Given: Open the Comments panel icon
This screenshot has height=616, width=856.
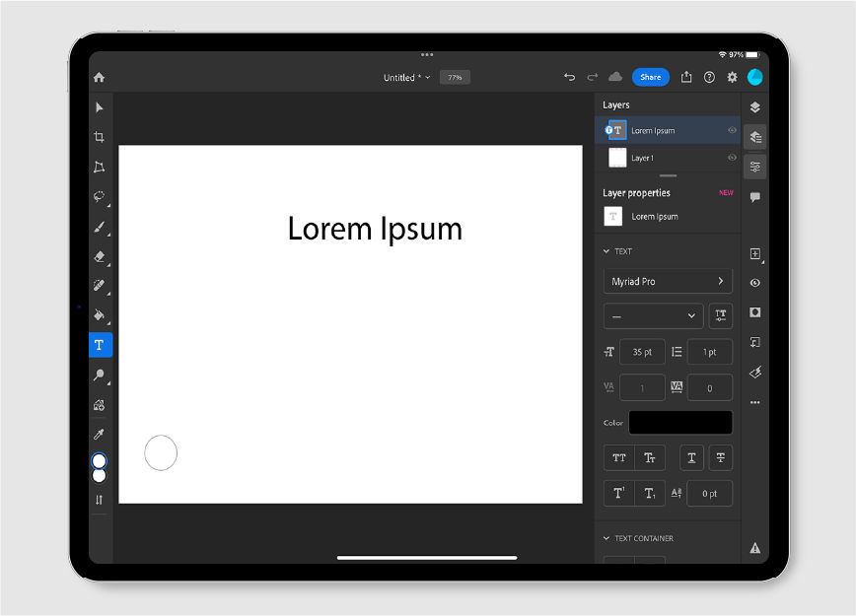Looking at the screenshot, I should pyautogui.click(x=755, y=195).
